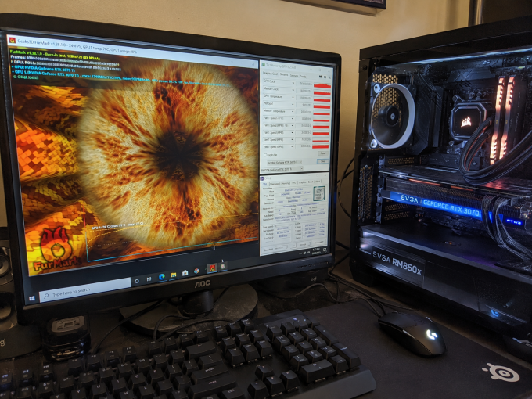Toggle the Log to file checkbox
532x399 pixels.
[x=265, y=155]
